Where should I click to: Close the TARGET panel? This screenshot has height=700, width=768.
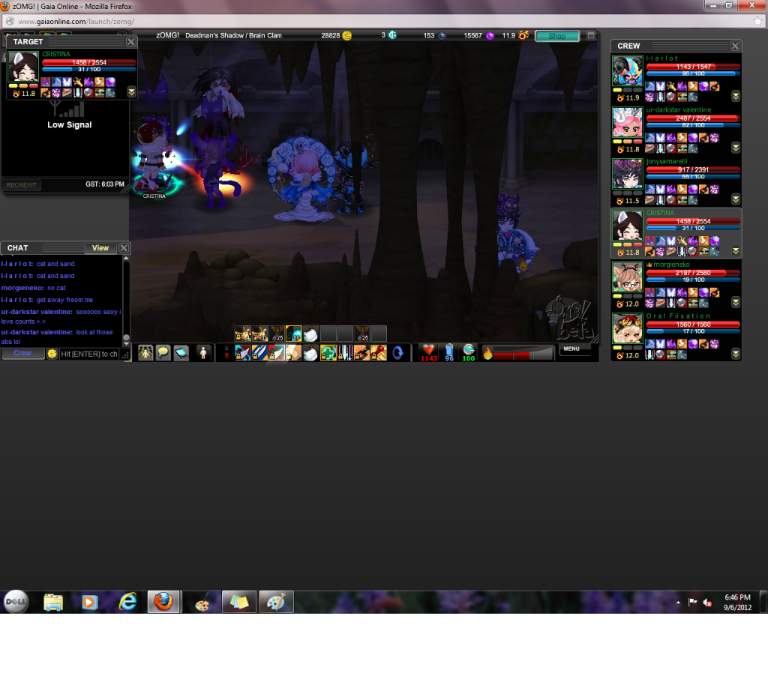pyautogui.click(x=130, y=42)
